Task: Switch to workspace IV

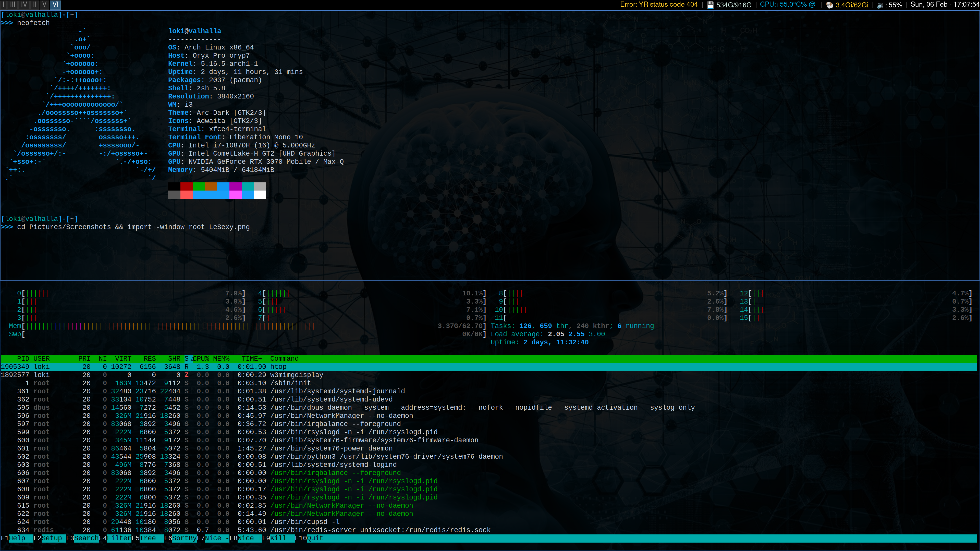Action: [24, 5]
